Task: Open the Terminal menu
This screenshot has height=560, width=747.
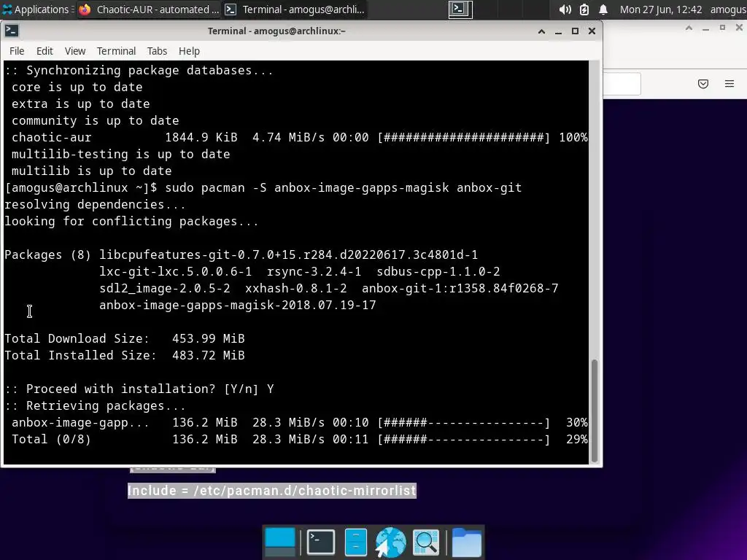Action: coord(116,51)
